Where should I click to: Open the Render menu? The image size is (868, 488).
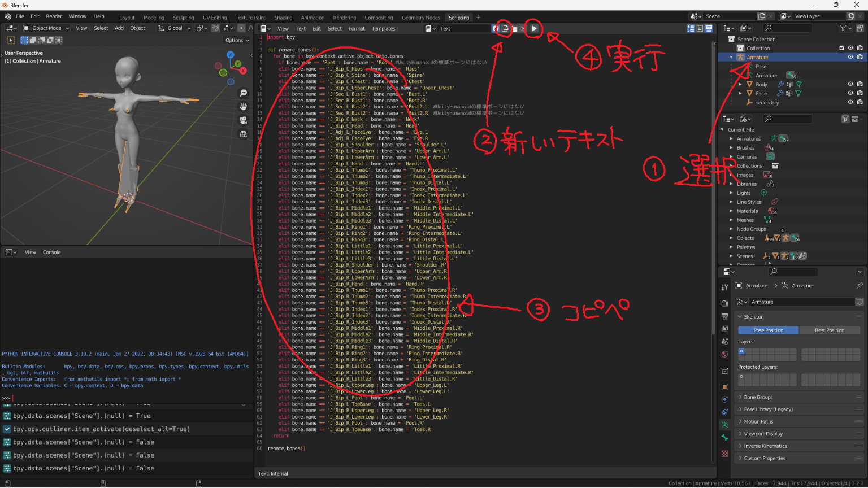(54, 16)
